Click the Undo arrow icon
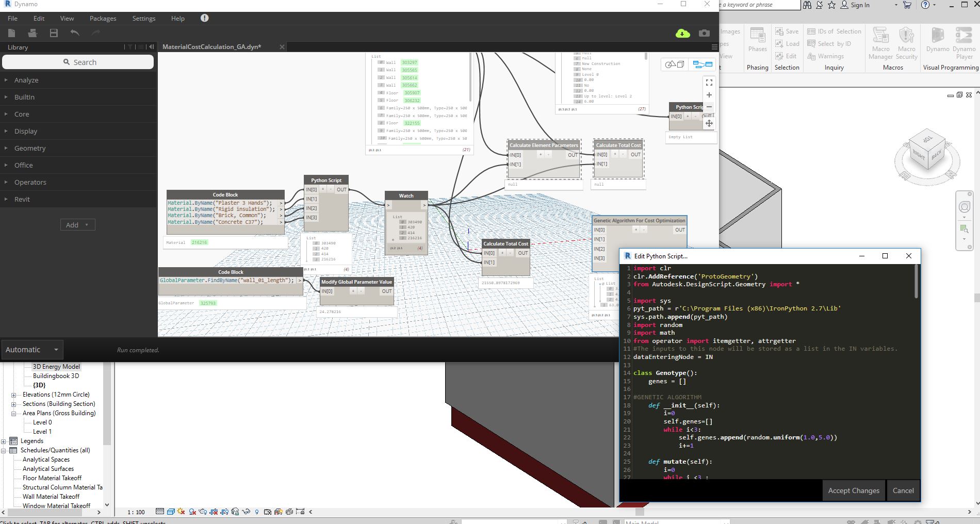 tap(75, 33)
